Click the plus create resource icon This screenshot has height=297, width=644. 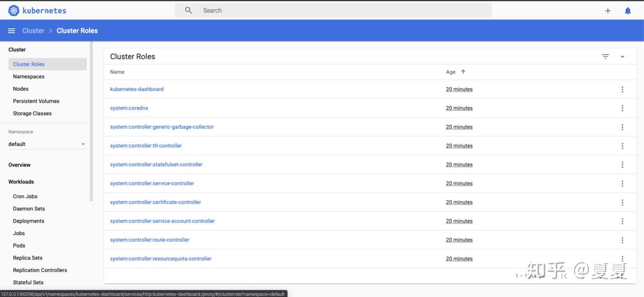(x=608, y=10)
